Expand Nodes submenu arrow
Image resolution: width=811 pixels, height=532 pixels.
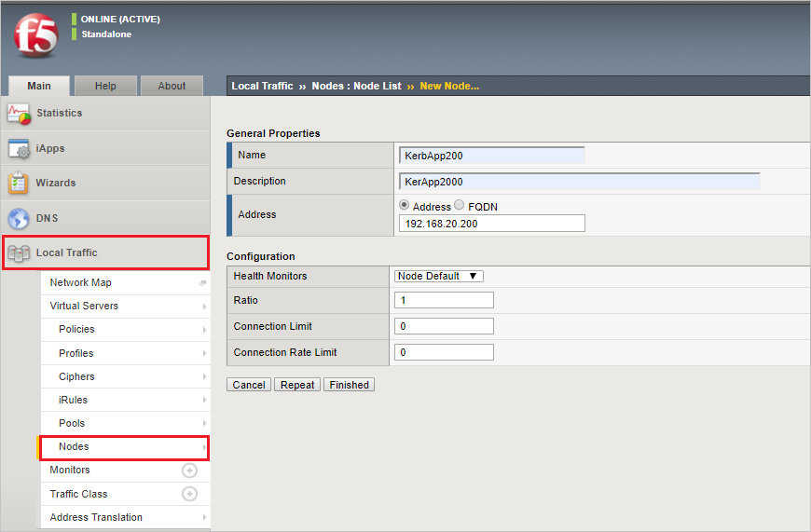point(204,446)
